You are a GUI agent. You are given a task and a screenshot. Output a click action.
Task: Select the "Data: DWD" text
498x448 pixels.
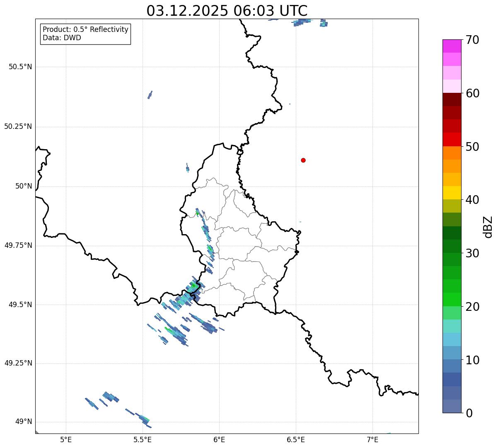coord(62,38)
